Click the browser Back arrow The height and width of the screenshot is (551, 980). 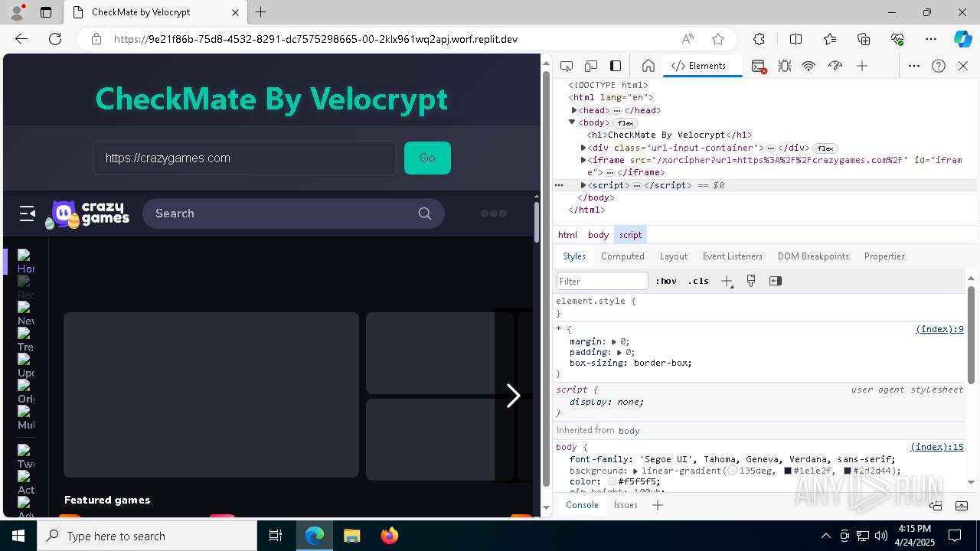tap(21, 39)
